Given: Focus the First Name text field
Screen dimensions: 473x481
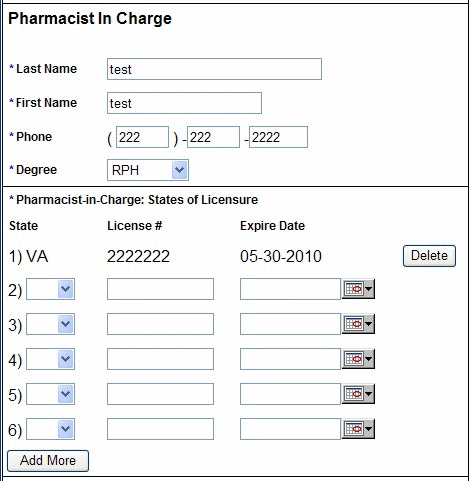Looking at the screenshot, I should pos(184,103).
